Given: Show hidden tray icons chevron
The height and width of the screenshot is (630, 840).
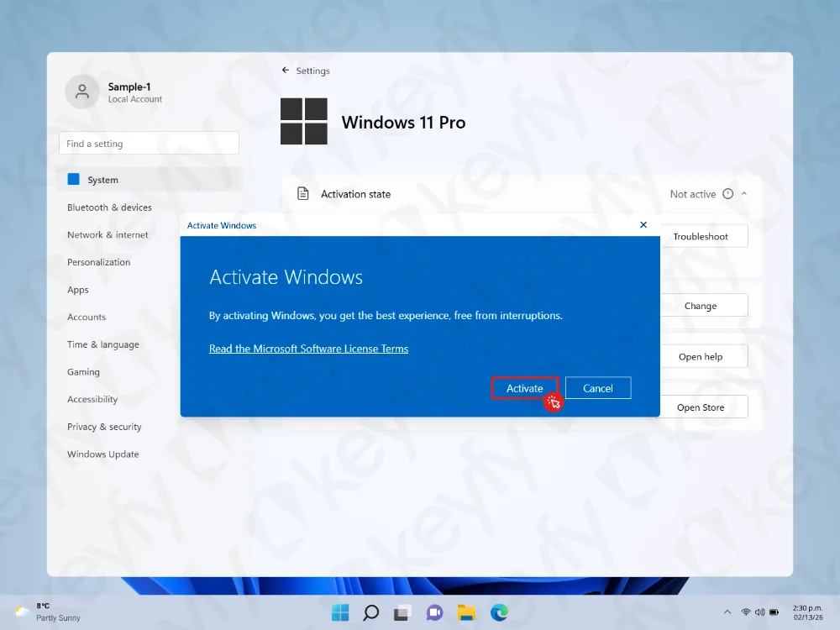Looking at the screenshot, I should (x=727, y=612).
